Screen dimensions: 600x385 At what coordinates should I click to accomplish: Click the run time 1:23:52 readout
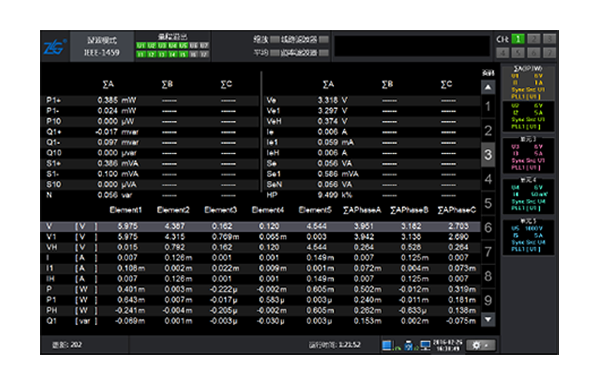[334, 345]
